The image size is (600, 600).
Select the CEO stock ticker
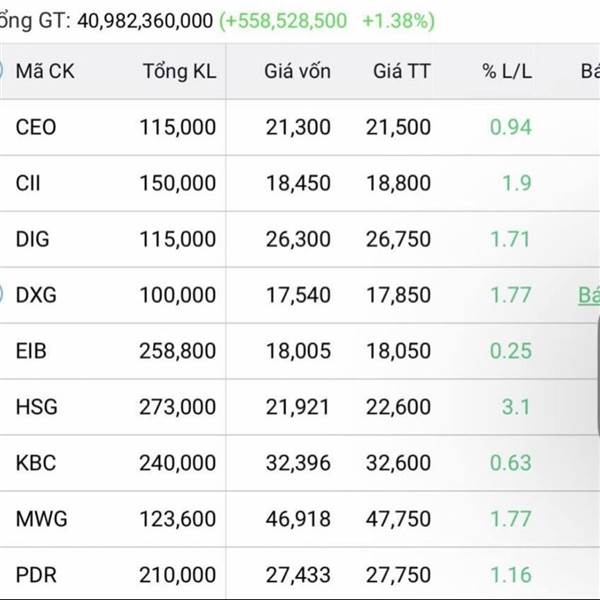pyautogui.click(x=36, y=127)
